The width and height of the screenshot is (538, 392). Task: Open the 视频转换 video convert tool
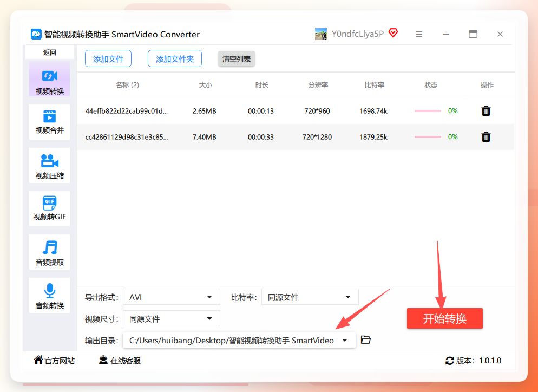click(49, 79)
